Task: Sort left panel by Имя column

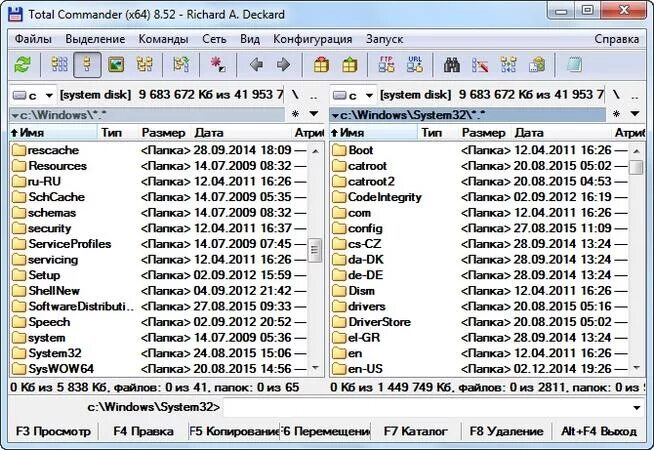Action: (53, 133)
